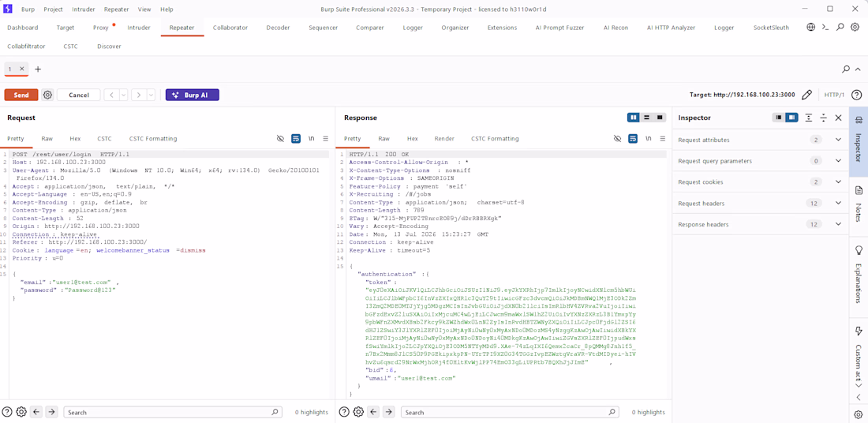Open the Project menu
The width and height of the screenshot is (868, 423).
pyautogui.click(x=53, y=9)
